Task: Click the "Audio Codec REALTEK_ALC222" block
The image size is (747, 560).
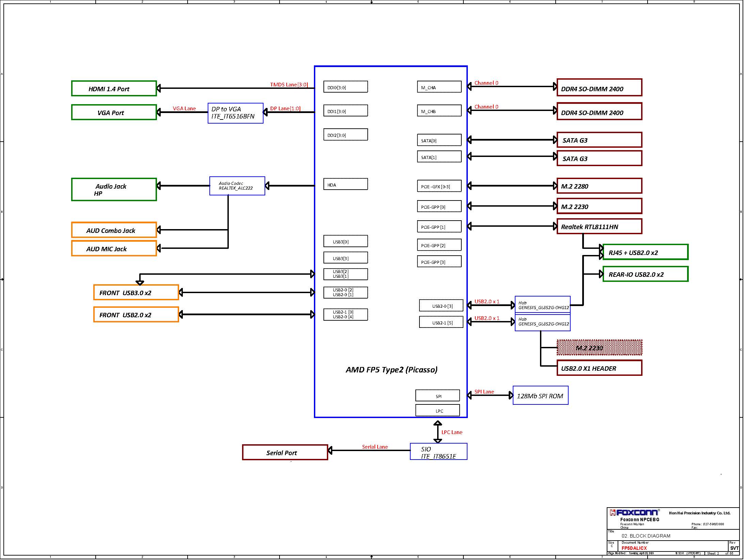Action: [x=237, y=186]
